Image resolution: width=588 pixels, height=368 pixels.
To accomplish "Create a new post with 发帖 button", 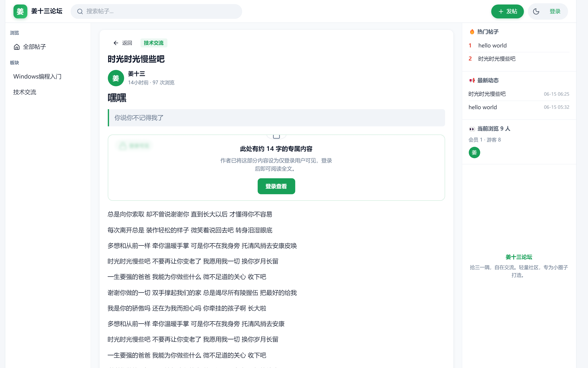I will [507, 11].
